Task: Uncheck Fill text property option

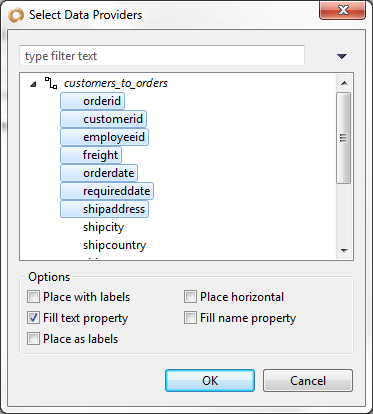Action: point(33,318)
